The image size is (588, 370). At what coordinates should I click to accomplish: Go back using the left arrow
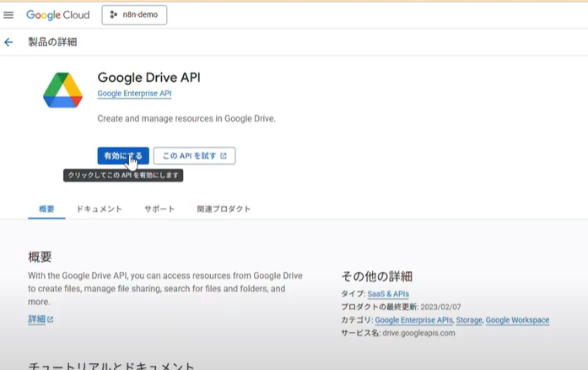[8, 42]
